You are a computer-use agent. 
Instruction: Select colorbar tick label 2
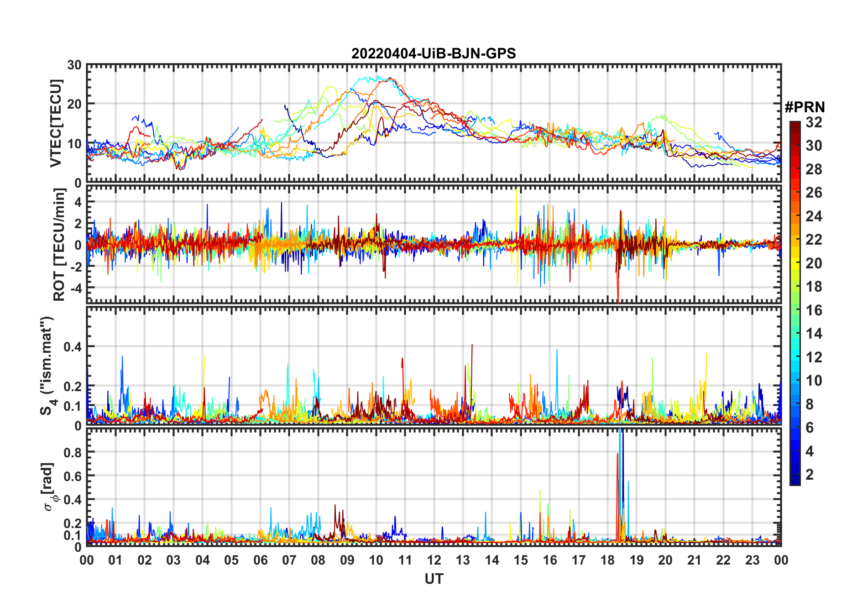(810, 475)
